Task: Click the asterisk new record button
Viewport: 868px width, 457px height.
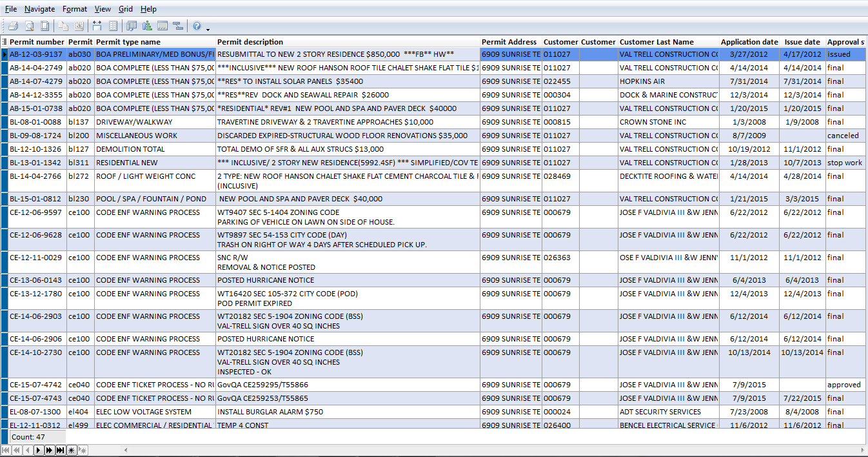Action: pyautogui.click(x=71, y=450)
